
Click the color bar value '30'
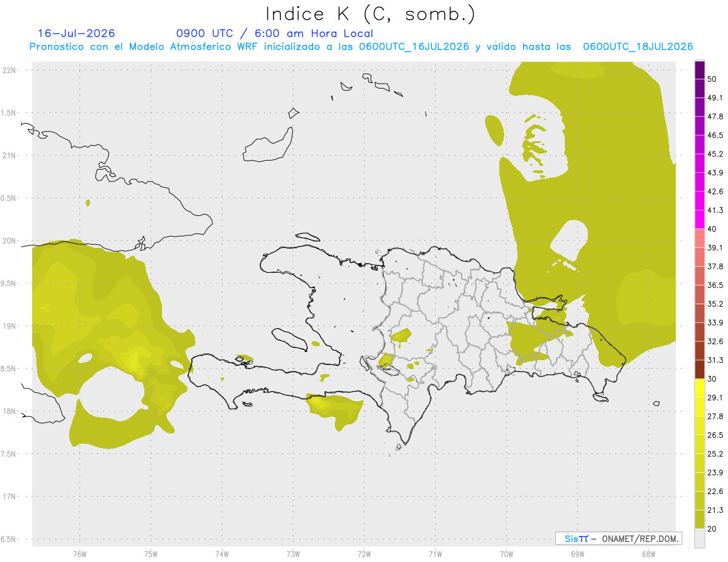click(x=713, y=379)
